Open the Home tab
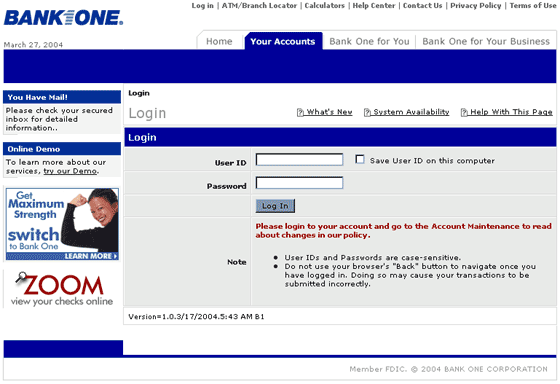This screenshot has height=384, width=560. click(x=219, y=41)
